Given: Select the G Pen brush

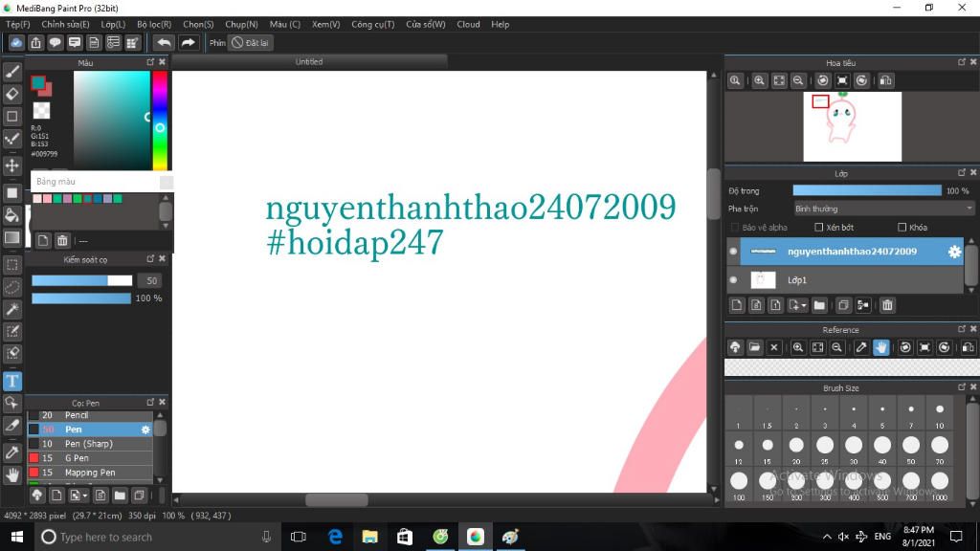Looking at the screenshot, I should coord(90,458).
